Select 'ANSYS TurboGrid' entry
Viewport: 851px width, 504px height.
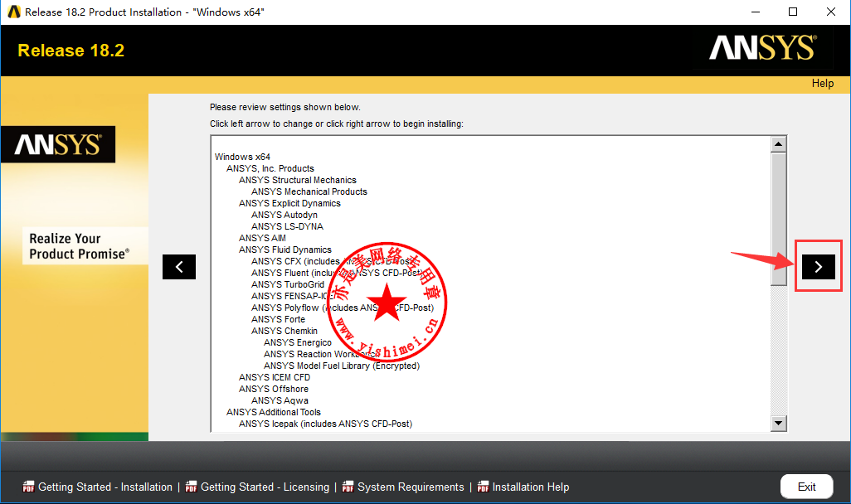(288, 284)
